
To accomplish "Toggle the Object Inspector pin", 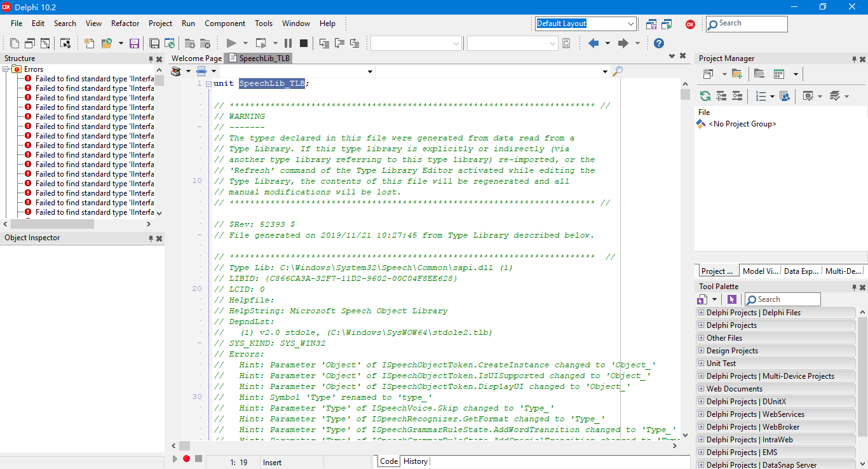I will click(150, 238).
